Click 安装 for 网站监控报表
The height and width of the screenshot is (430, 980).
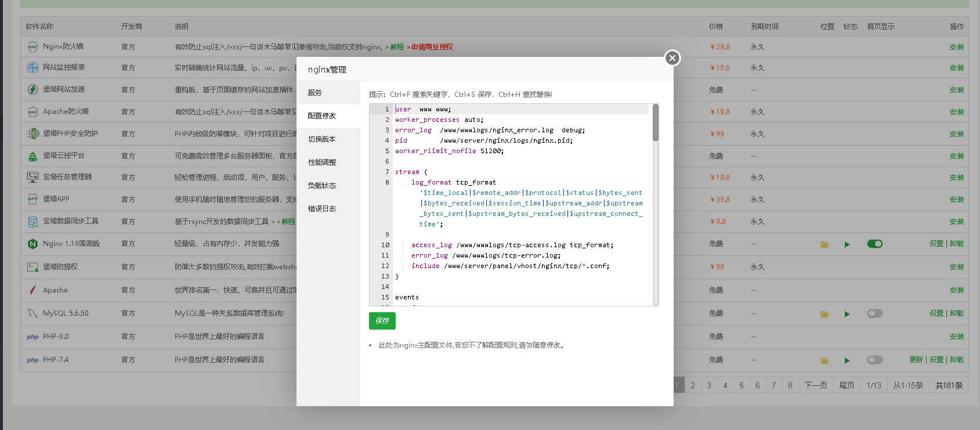pyautogui.click(x=957, y=68)
